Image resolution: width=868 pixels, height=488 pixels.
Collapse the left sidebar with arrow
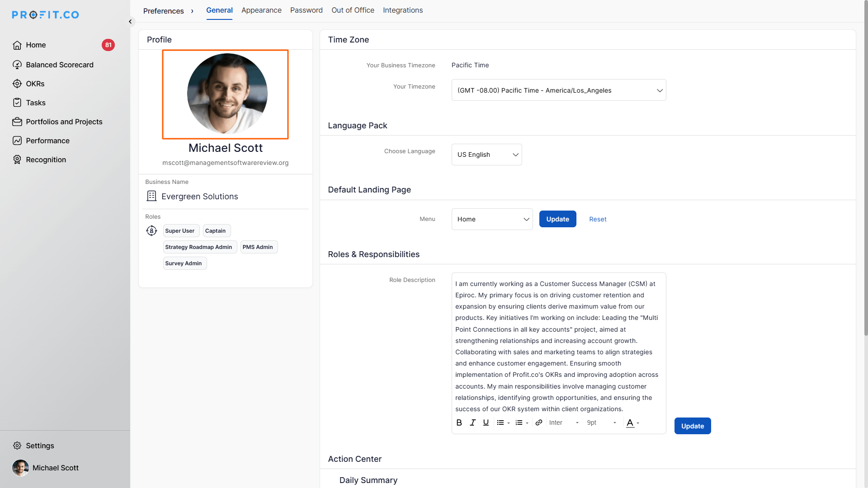click(x=130, y=21)
